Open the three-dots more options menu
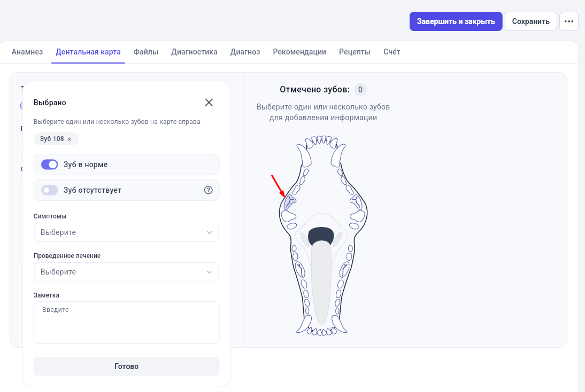Screen dimensions: 585x392 [x=569, y=21]
